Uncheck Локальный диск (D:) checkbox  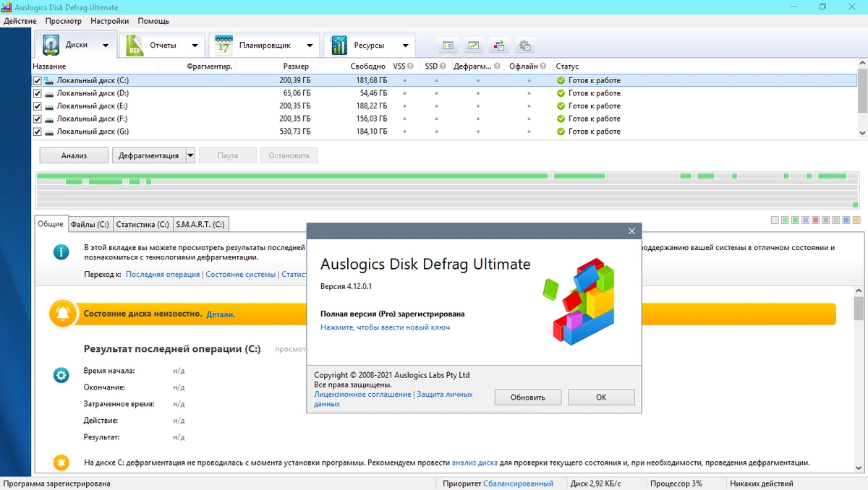(38, 93)
